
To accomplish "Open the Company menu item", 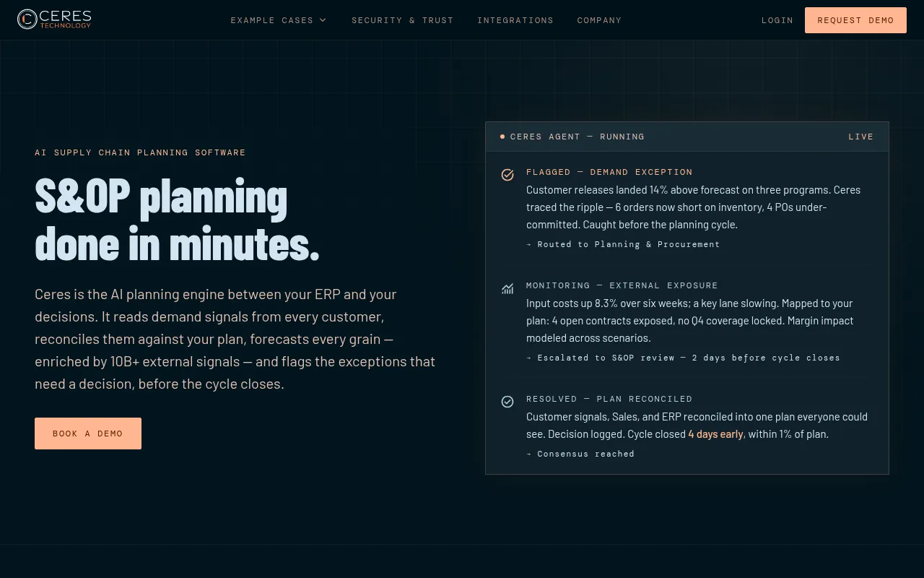I will (x=599, y=20).
